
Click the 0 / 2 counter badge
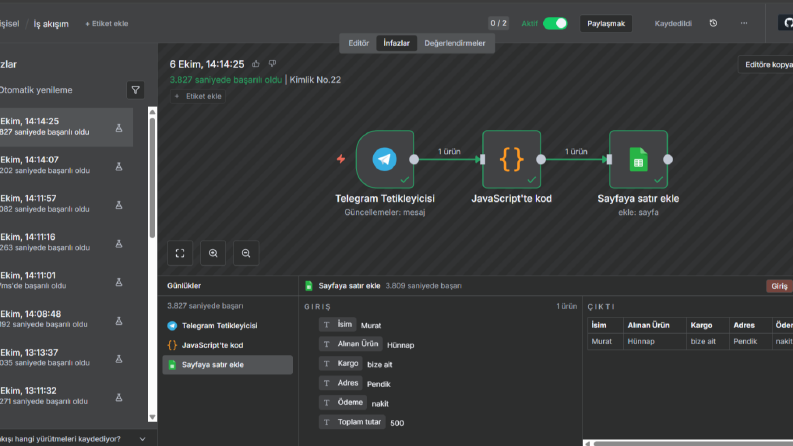pos(498,23)
